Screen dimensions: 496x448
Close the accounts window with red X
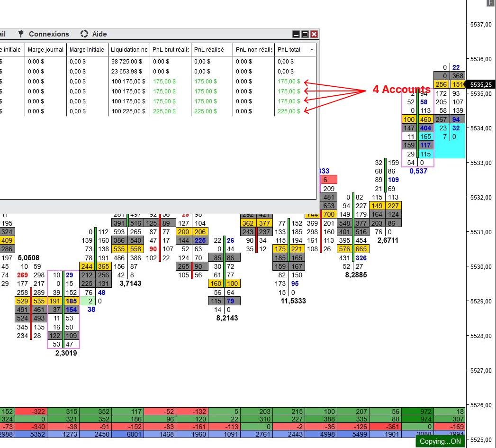(x=314, y=34)
